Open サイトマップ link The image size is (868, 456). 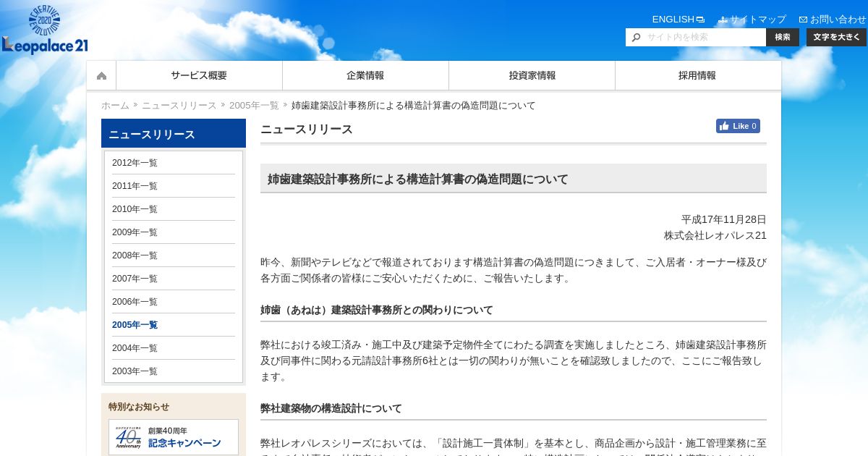coord(757,20)
